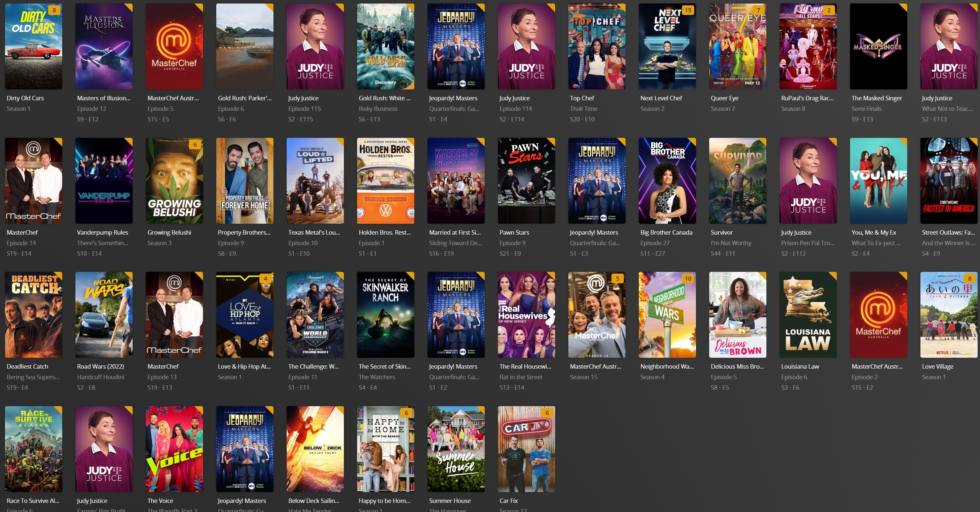This screenshot has height=512, width=980.
Task: Click the Louisiana Law title text
Action: pos(800,367)
